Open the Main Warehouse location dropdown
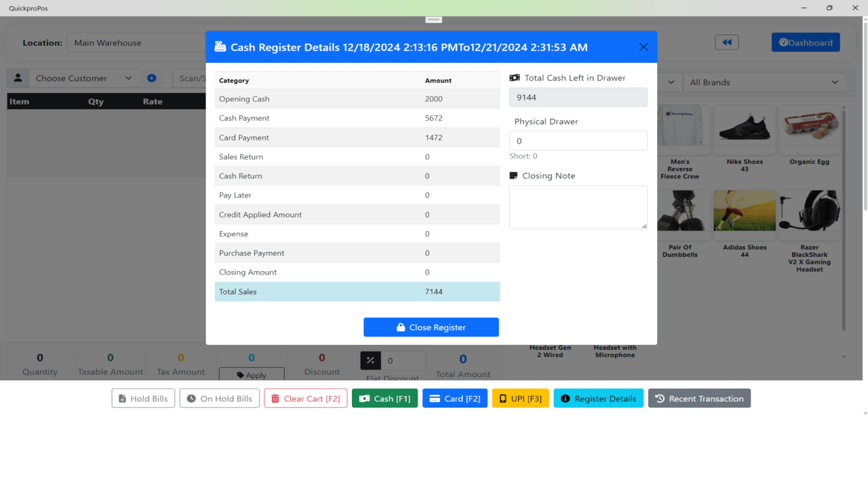Image resolution: width=868 pixels, height=488 pixels. click(x=136, y=42)
